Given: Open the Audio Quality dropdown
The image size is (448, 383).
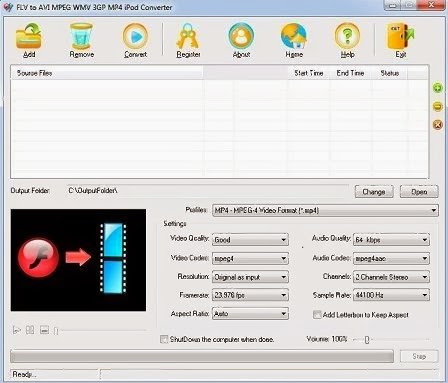Looking at the screenshot, I should click(x=391, y=240).
